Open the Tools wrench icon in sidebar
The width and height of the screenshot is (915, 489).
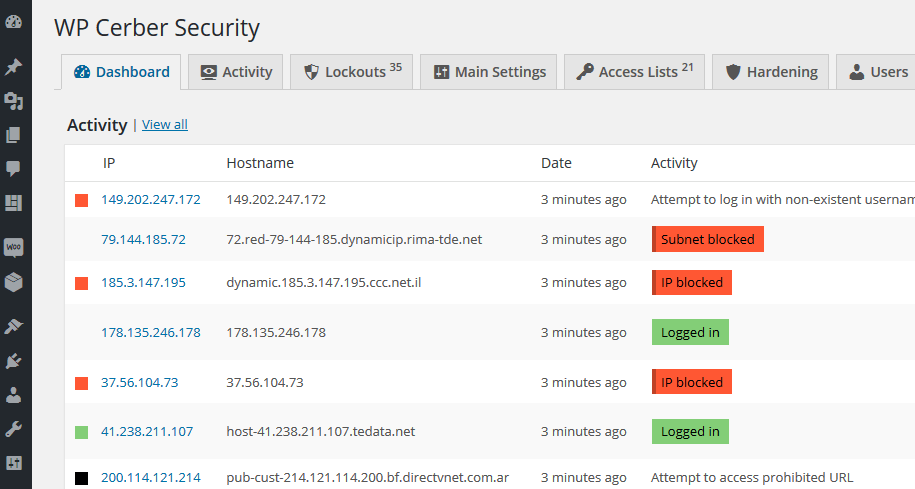pos(13,429)
